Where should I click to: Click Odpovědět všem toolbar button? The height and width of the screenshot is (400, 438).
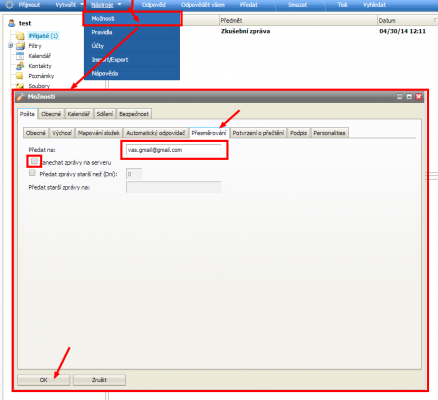(203, 5)
